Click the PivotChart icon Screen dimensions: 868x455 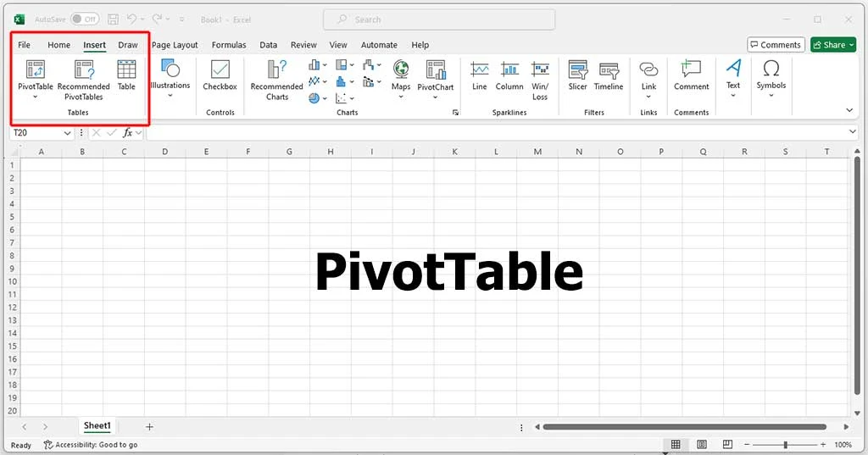pyautogui.click(x=436, y=69)
